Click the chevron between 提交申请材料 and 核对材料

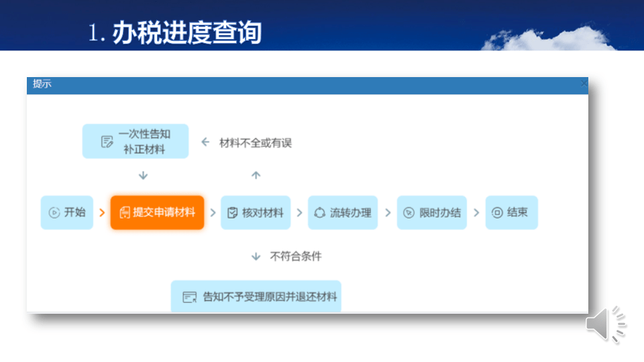tap(213, 213)
